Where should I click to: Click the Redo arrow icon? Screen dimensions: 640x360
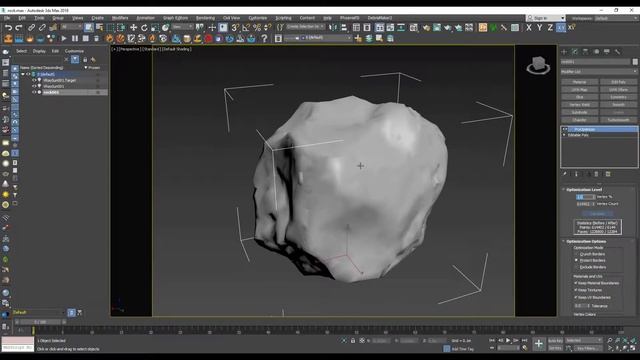19,27
